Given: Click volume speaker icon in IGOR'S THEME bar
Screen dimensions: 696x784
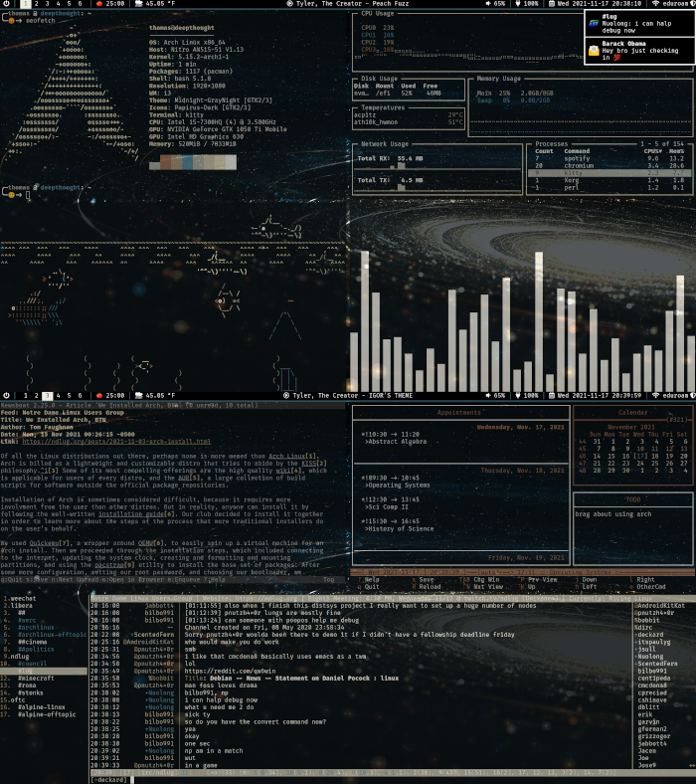Looking at the screenshot, I should coord(488,396).
